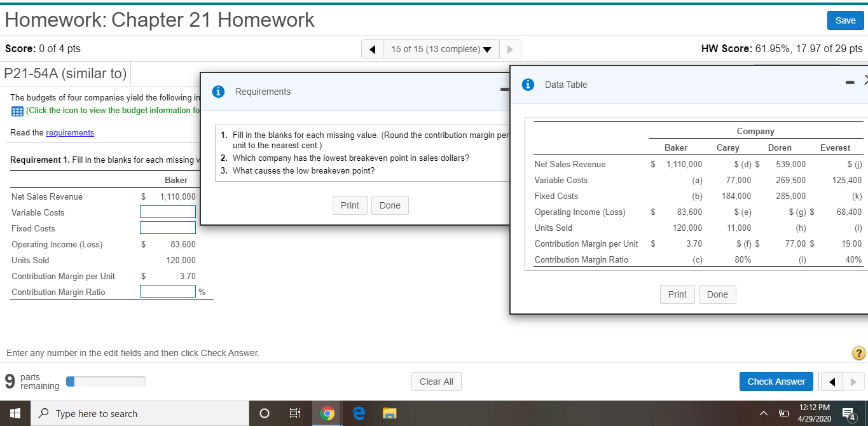Click the previous question arrow
The width and height of the screenshot is (868, 426).
pyautogui.click(x=372, y=48)
